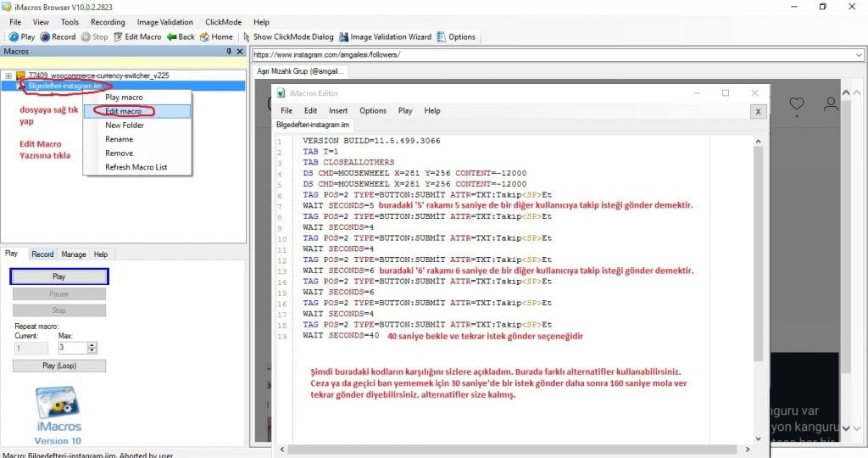Click the editor vertical scrollbar up arrow
The width and height of the screenshot is (868, 458).
point(759,142)
